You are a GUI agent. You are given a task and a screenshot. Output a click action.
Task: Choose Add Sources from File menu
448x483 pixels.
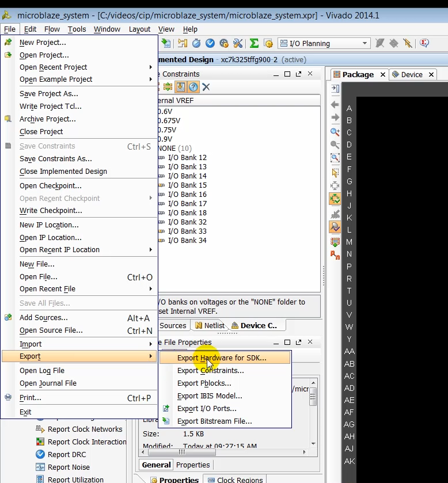[79, 318]
